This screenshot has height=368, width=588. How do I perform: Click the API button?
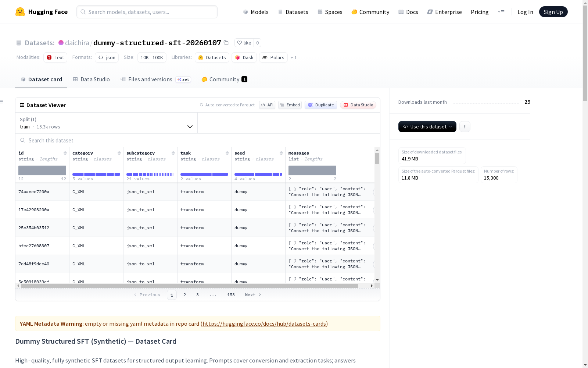pos(267,105)
